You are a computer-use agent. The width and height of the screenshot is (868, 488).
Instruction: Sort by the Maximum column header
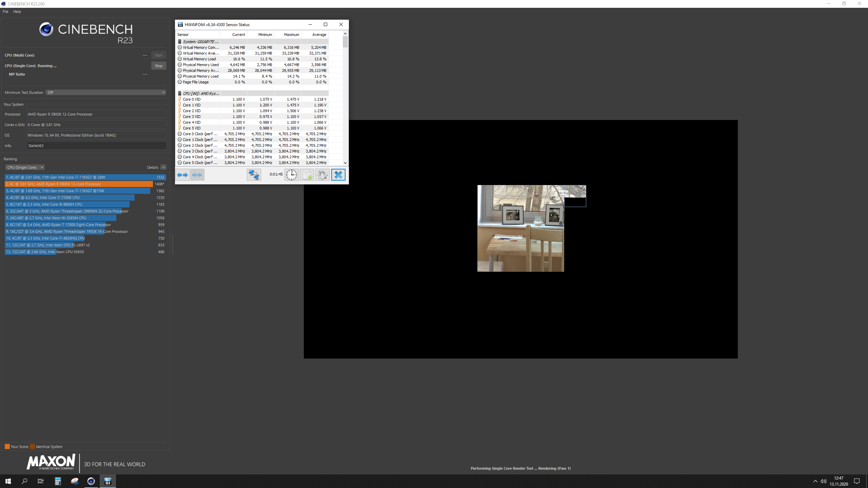click(288, 35)
